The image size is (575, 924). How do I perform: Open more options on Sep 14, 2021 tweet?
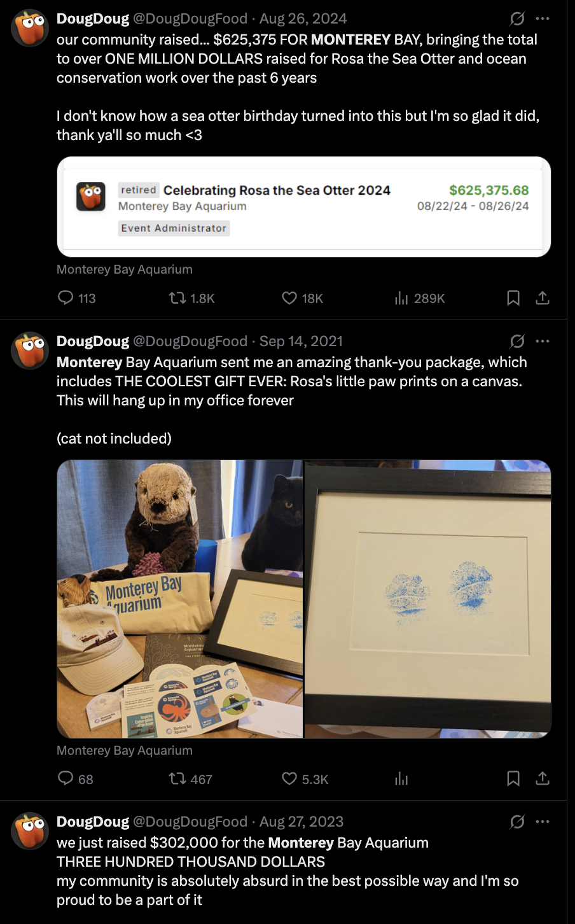pyautogui.click(x=543, y=341)
